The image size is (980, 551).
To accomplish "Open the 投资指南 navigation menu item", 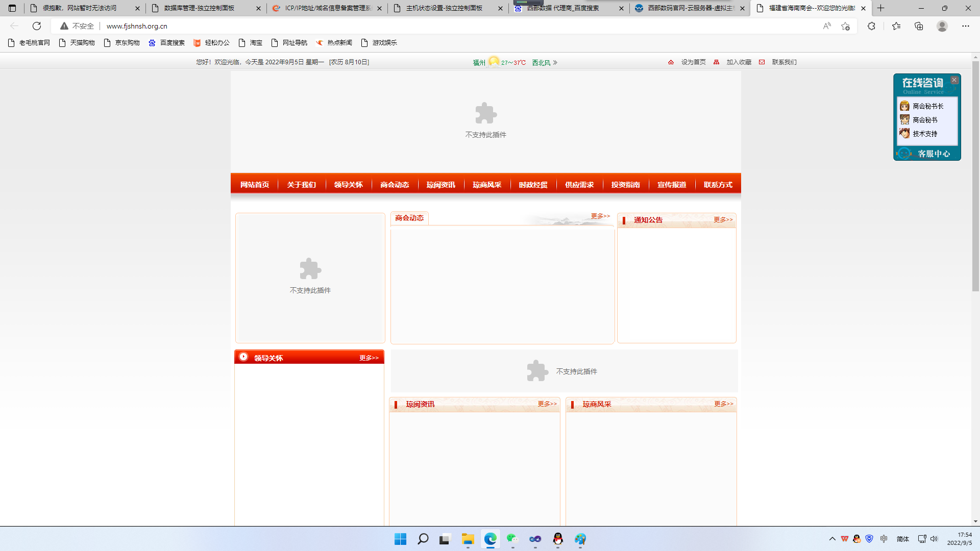I will click(x=625, y=185).
